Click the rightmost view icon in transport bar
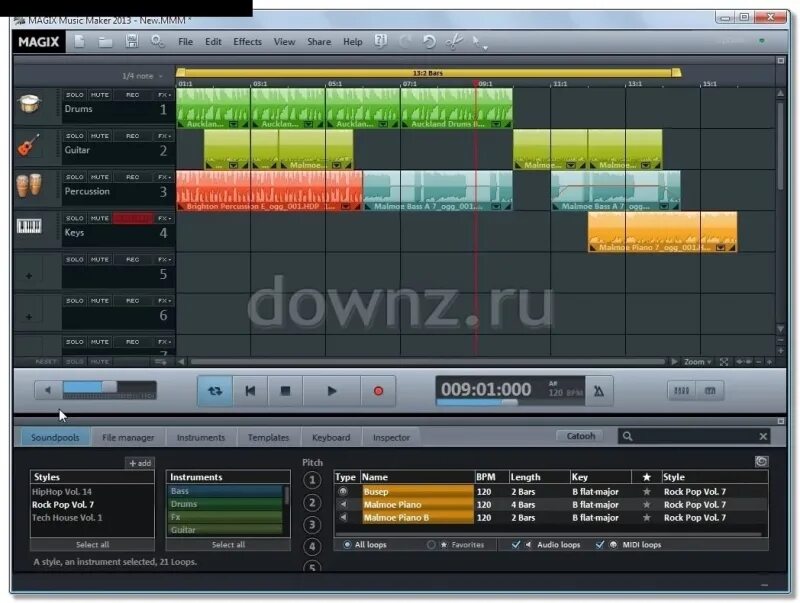800x603 pixels. (710, 391)
